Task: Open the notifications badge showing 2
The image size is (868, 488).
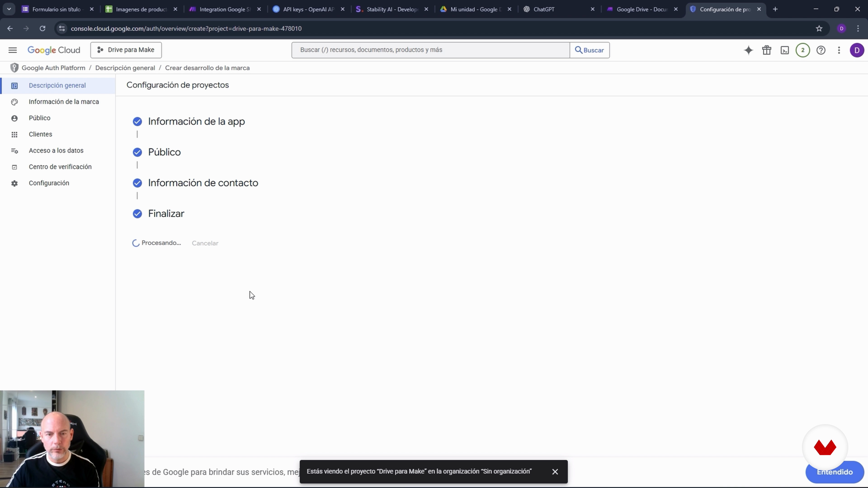Action: click(803, 50)
